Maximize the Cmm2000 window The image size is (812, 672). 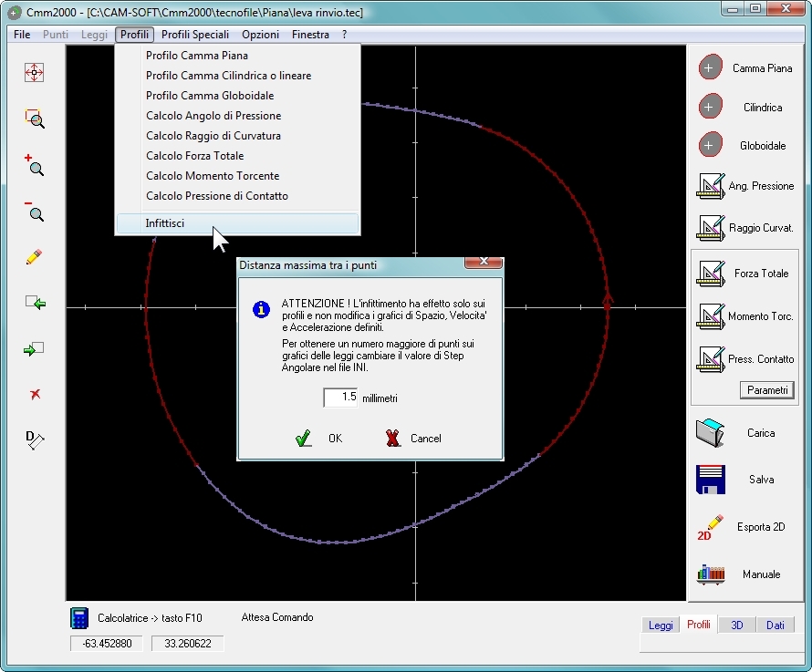pyautogui.click(x=755, y=9)
